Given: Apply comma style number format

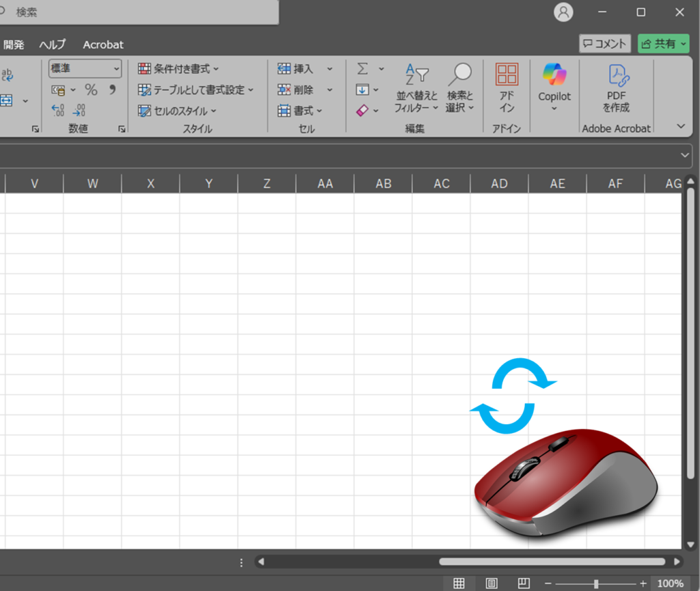Looking at the screenshot, I should (x=112, y=90).
